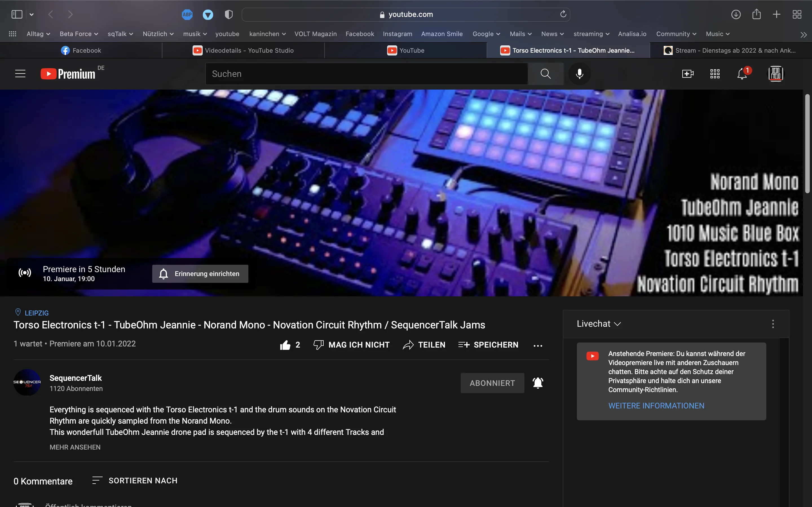Toggle the ABONNIERT subscription button
The width and height of the screenshot is (812, 507).
coord(492,383)
